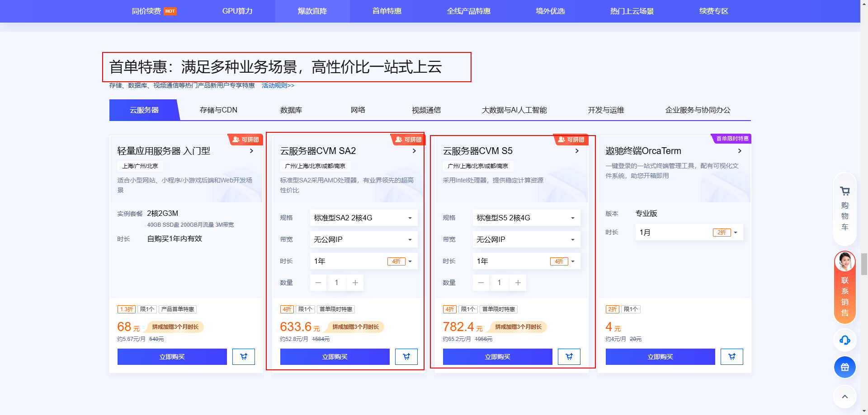The image size is (868, 415).
Task: Click the S5 quantity input field
Action: click(499, 283)
